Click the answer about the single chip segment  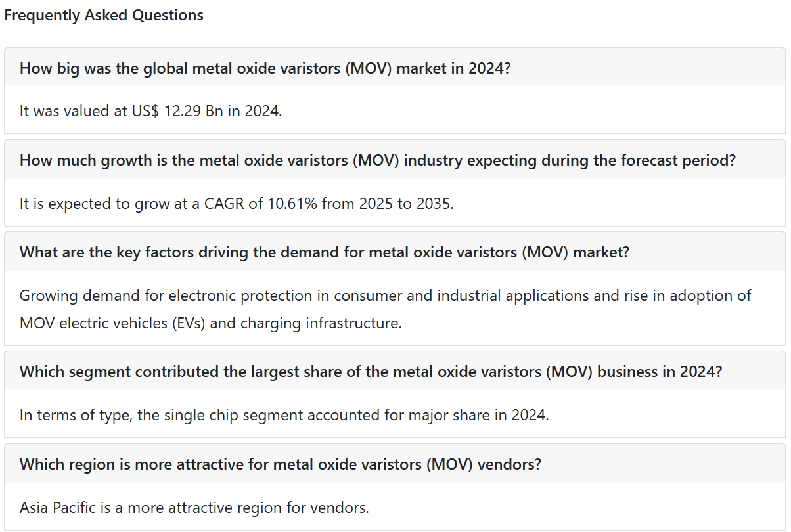coord(284,415)
